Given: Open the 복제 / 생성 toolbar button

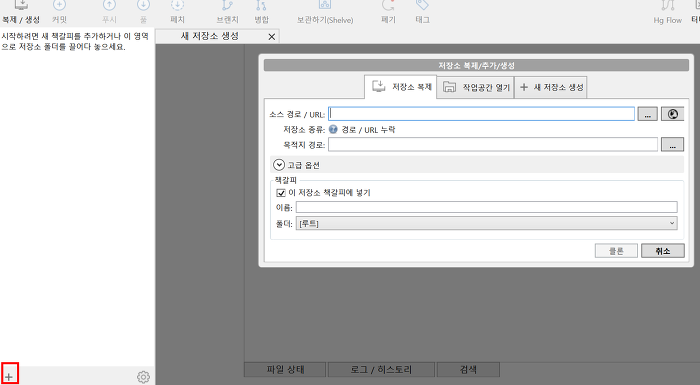Looking at the screenshot, I should [21, 12].
